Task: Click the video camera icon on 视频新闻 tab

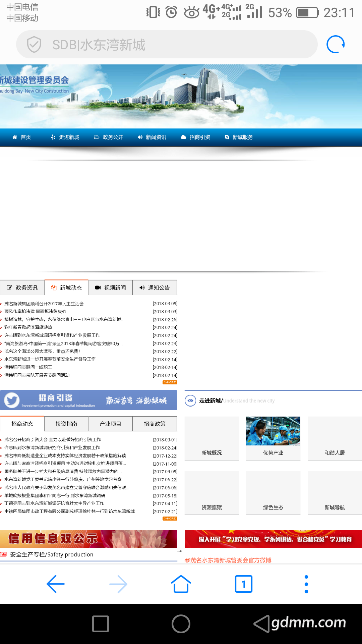Action: click(98, 287)
